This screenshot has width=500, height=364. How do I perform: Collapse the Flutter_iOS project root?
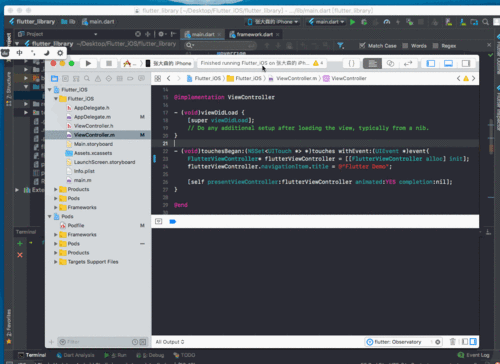pos(50,90)
